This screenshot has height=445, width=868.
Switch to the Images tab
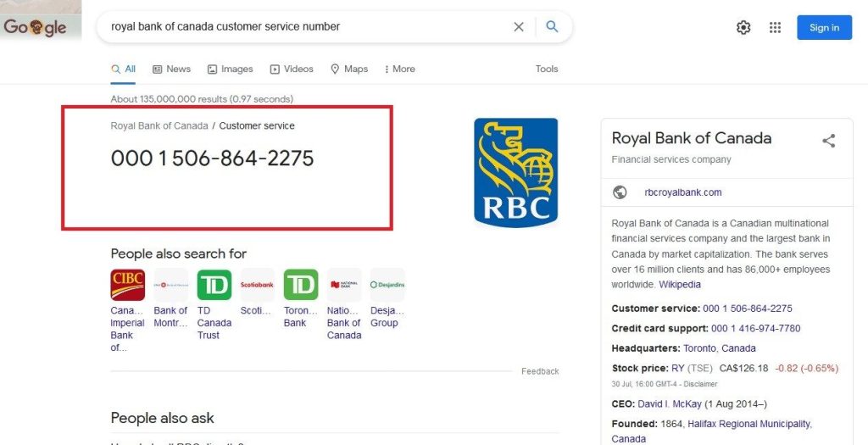point(231,70)
